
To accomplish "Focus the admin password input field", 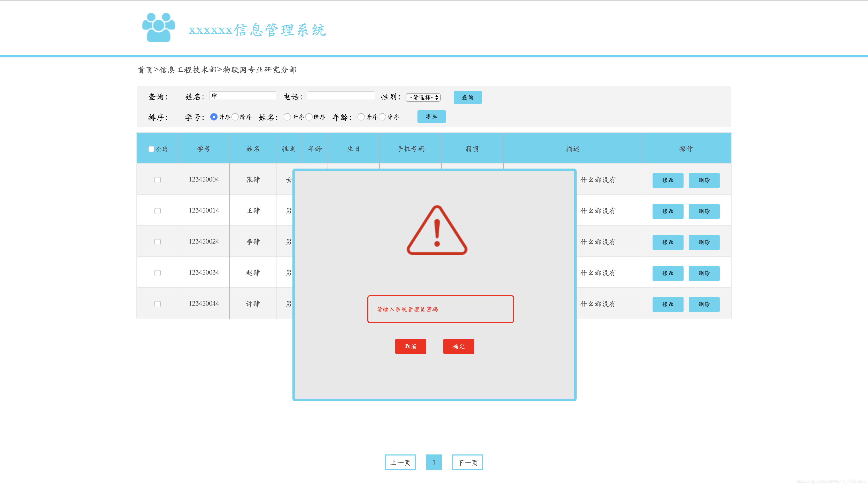I will pos(440,309).
